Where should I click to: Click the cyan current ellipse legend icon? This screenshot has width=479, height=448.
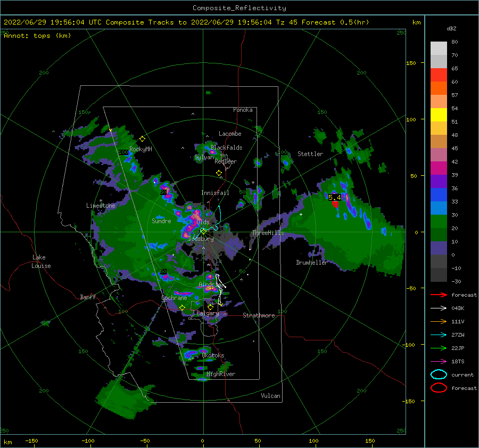coord(439,374)
